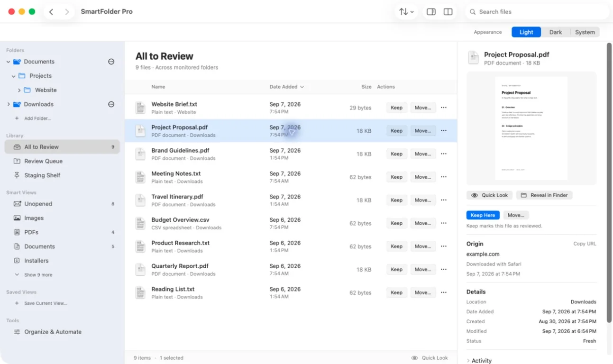The height and width of the screenshot is (364, 613).
Task: Move the Brand Guidelines.pdf file
Action: coord(423,154)
